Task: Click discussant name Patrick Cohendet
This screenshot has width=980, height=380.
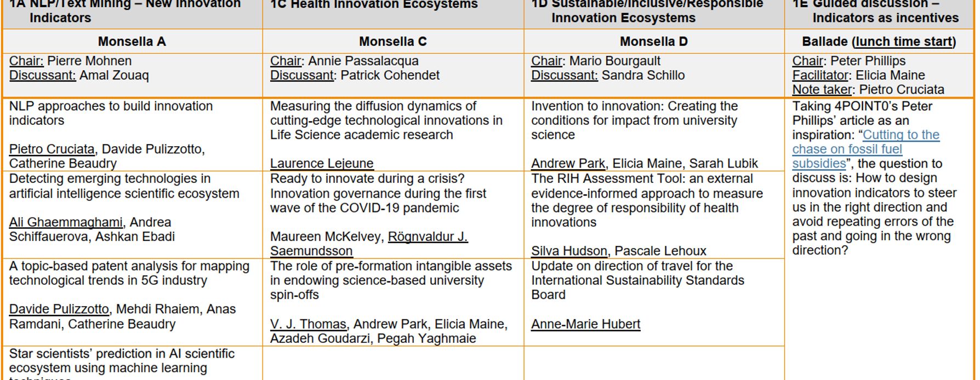Action: point(390,76)
